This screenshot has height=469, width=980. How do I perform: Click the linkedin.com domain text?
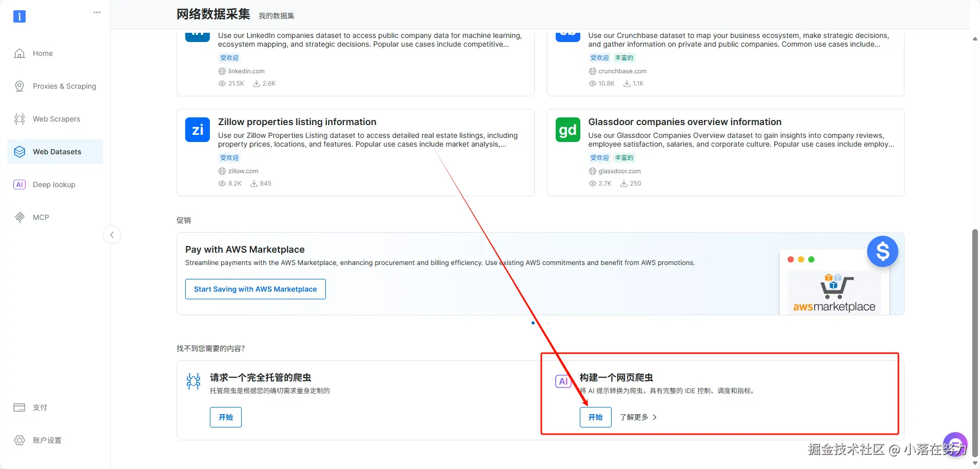click(x=246, y=71)
